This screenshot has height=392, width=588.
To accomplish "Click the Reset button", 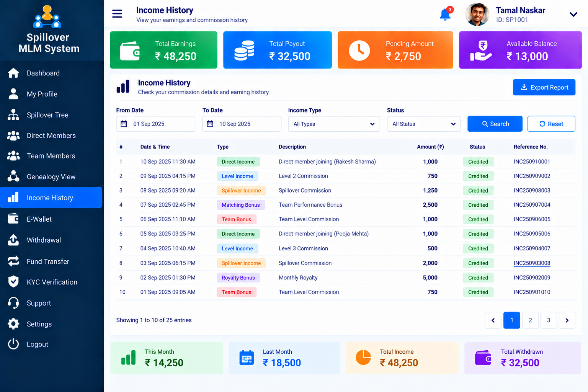I will coord(551,124).
